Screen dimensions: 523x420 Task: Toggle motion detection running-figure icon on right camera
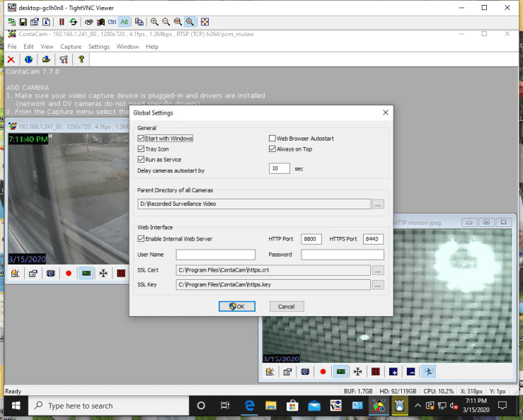pyautogui.click(x=427, y=371)
